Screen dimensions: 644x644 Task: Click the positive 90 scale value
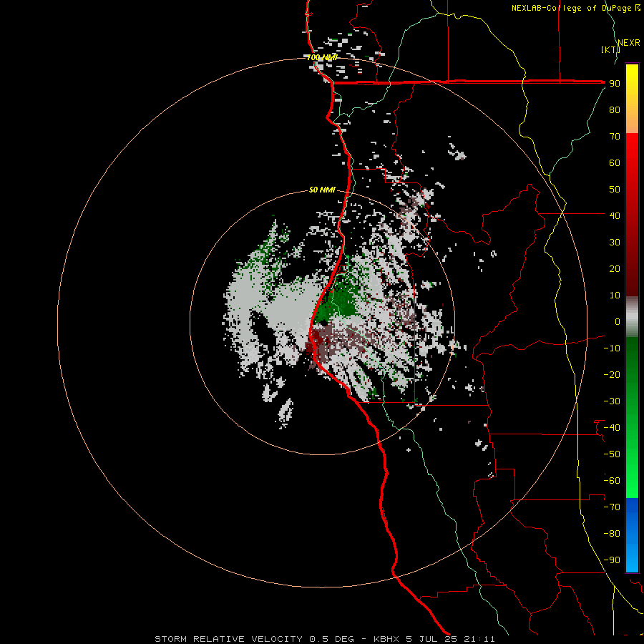pos(615,84)
